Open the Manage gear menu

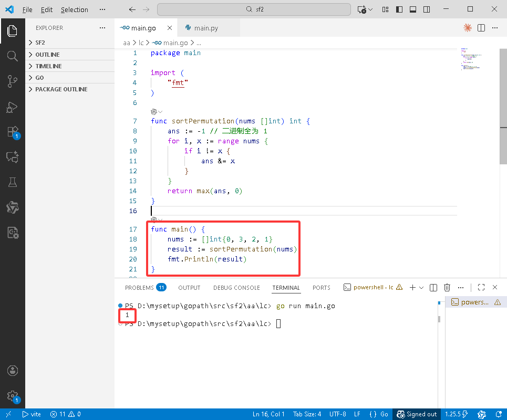point(13,396)
